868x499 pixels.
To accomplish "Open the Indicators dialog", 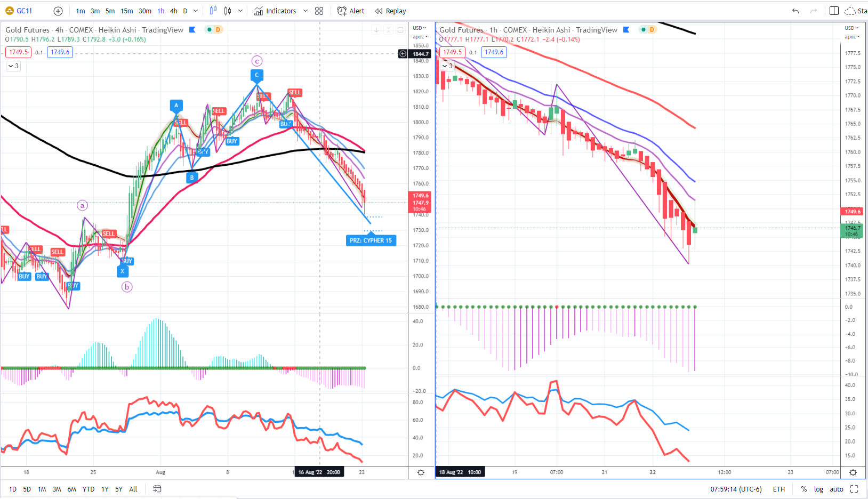I will (x=275, y=11).
